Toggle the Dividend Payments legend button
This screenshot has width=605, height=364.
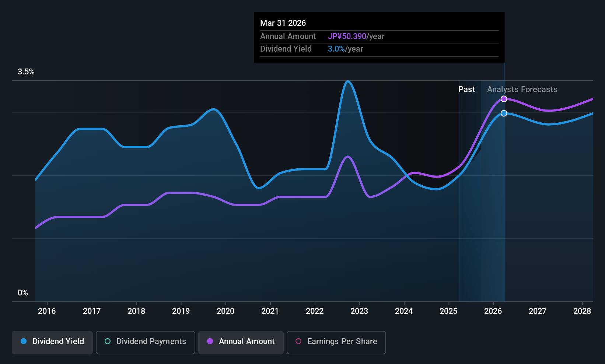click(x=146, y=343)
